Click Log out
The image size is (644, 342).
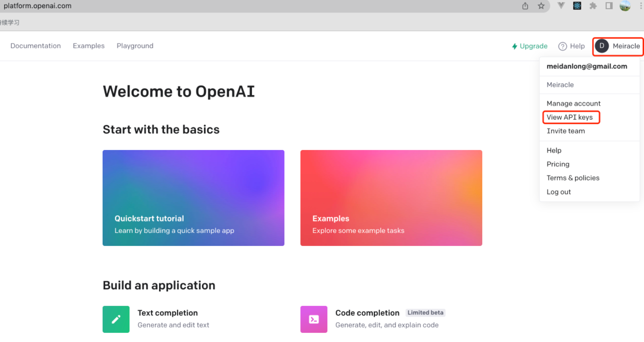559,192
